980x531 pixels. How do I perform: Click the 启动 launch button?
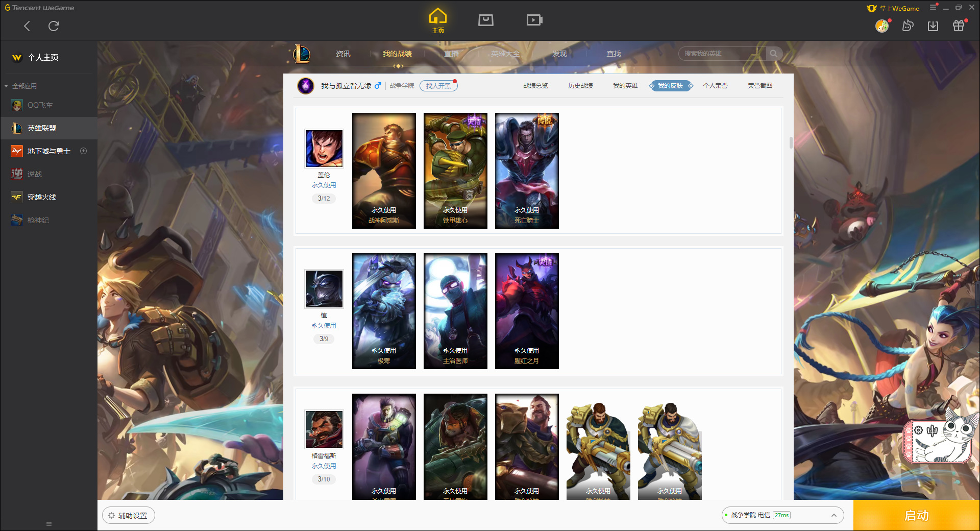tap(916, 515)
